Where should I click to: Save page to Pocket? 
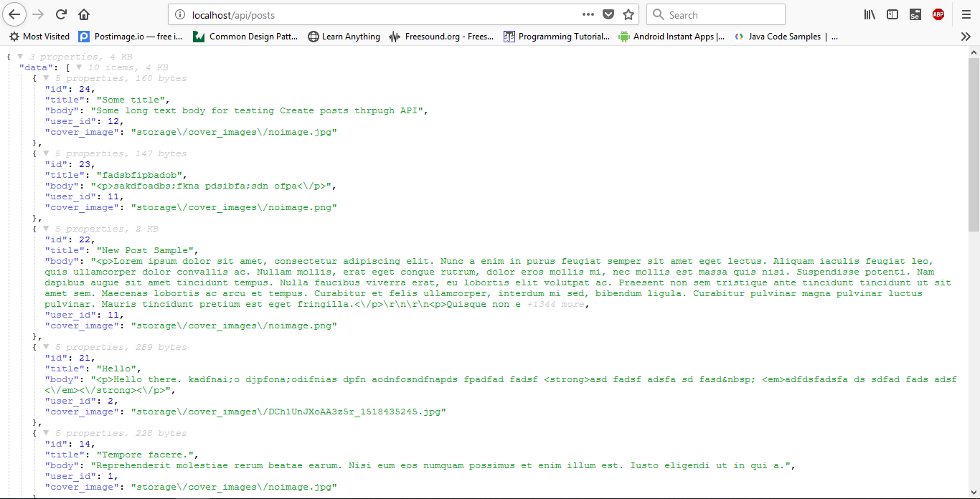pos(608,14)
